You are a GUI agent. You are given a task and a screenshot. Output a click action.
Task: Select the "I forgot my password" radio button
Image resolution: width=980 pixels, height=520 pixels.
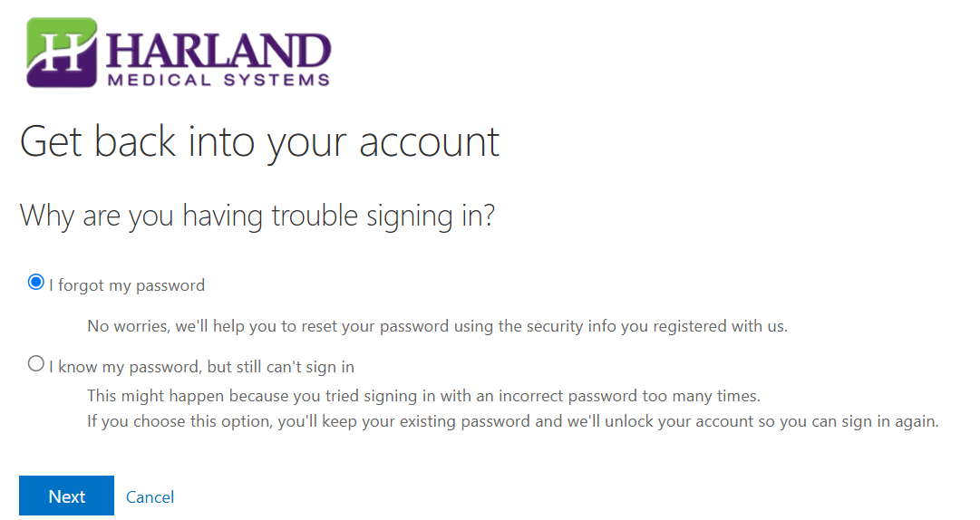point(36,283)
